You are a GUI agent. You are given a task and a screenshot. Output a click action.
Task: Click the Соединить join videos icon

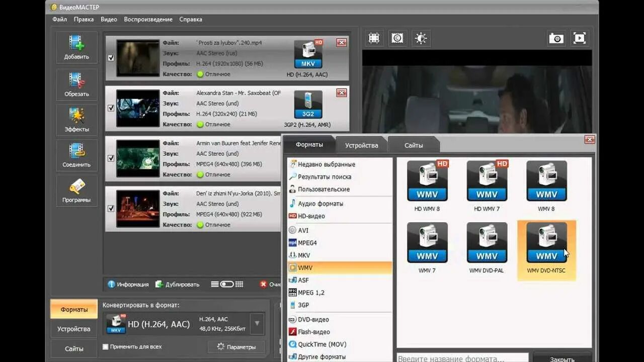(76, 155)
